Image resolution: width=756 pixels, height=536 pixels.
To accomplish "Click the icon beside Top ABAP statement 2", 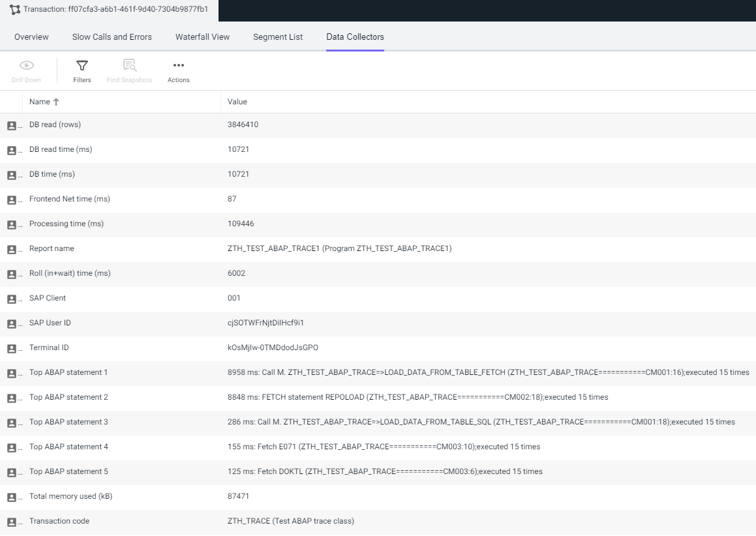I will pos(12,398).
